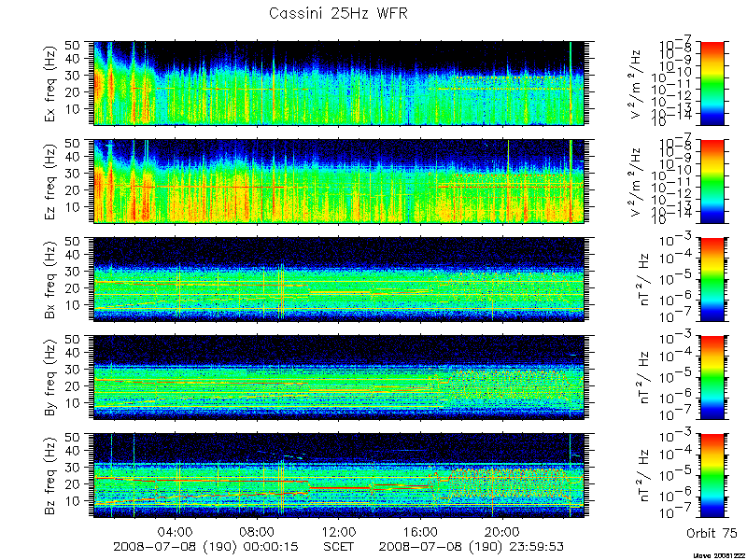Click the Bz freq (Hz) axis label
This screenshot has width=747, height=560.
[51, 475]
